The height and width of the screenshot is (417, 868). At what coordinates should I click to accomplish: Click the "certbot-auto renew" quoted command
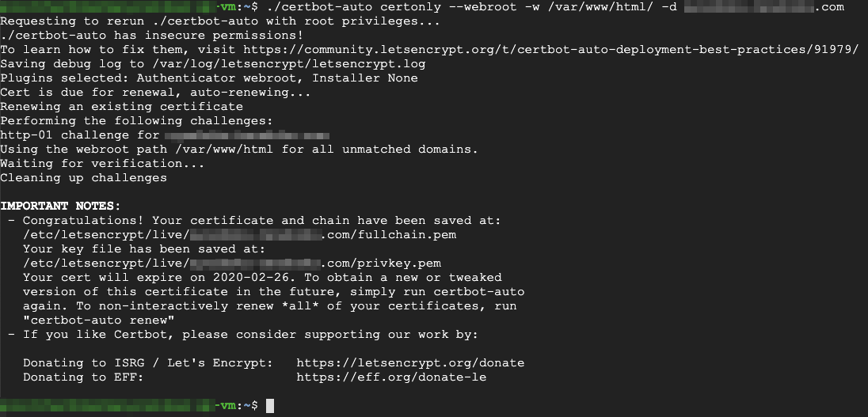tap(99, 320)
